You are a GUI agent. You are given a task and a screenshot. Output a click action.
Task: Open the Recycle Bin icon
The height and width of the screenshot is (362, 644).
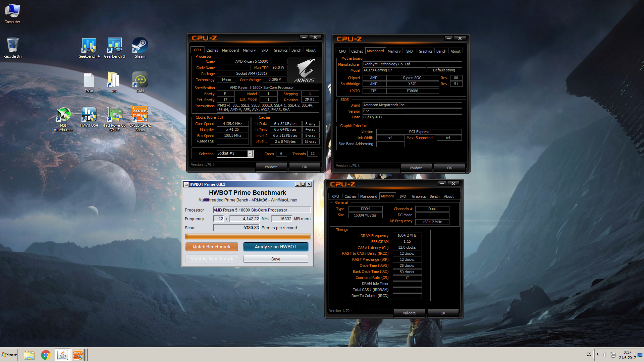click(12, 48)
